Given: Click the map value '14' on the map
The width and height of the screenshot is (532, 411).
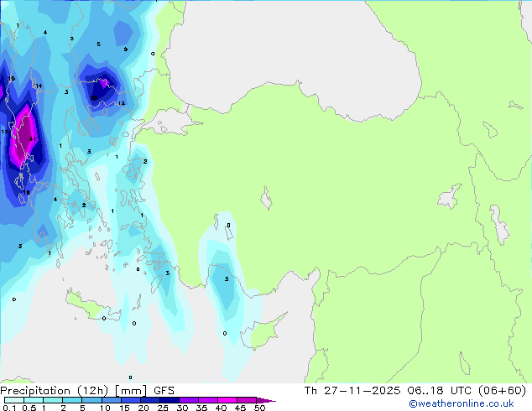Looking at the screenshot, I should coord(39,86).
